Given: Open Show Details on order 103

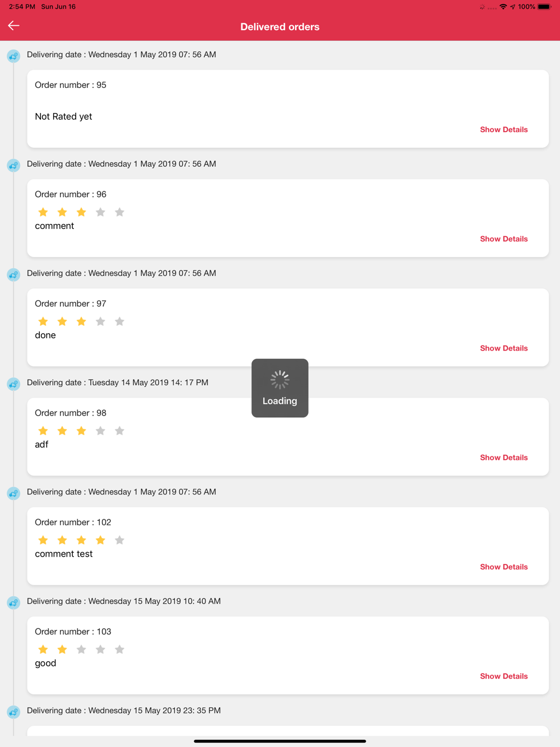Looking at the screenshot, I should 503,676.
